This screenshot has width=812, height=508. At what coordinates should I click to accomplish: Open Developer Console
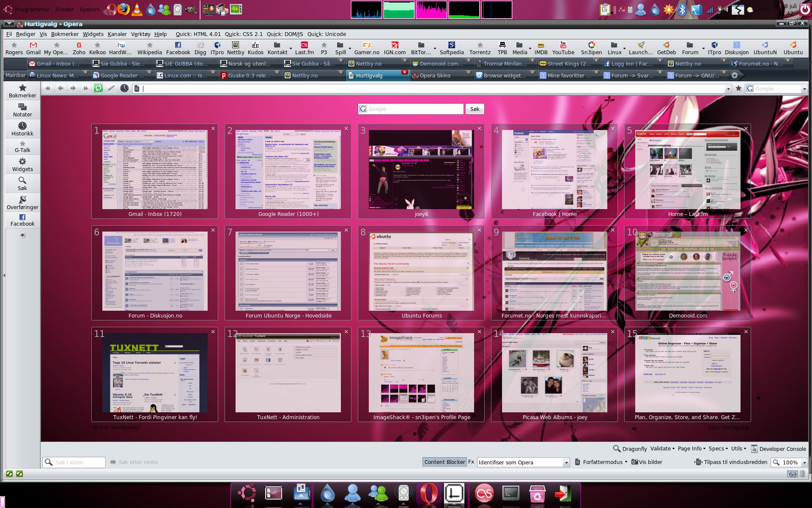[x=779, y=449]
